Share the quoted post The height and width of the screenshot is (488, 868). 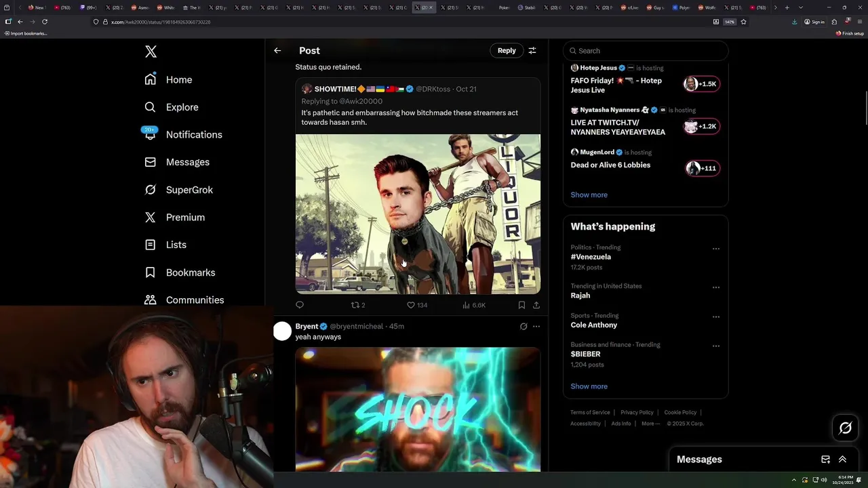pyautogui.click(x=536, y=305)
